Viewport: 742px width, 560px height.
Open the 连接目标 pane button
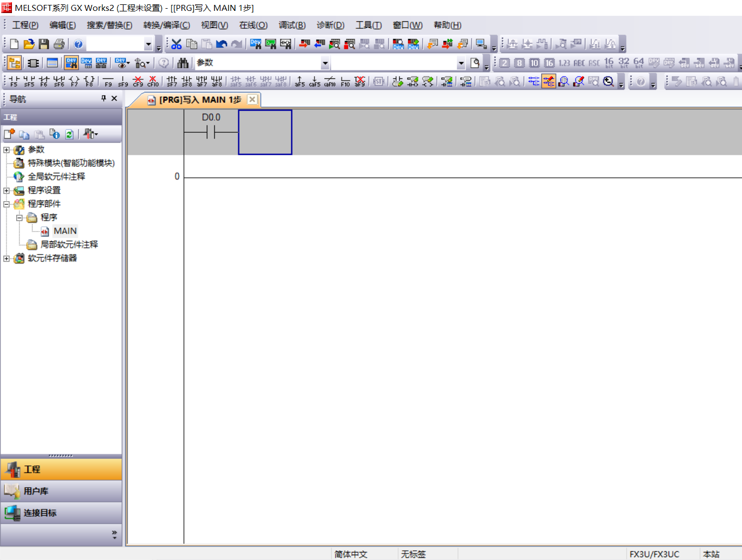click(x=61, y=513)
